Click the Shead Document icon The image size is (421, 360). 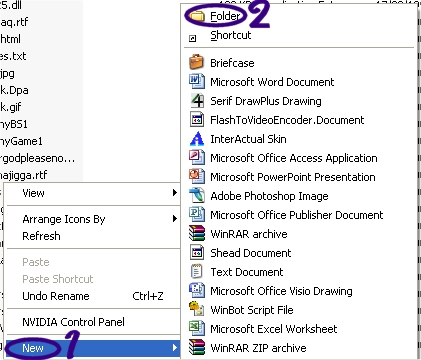click(197, 252)
